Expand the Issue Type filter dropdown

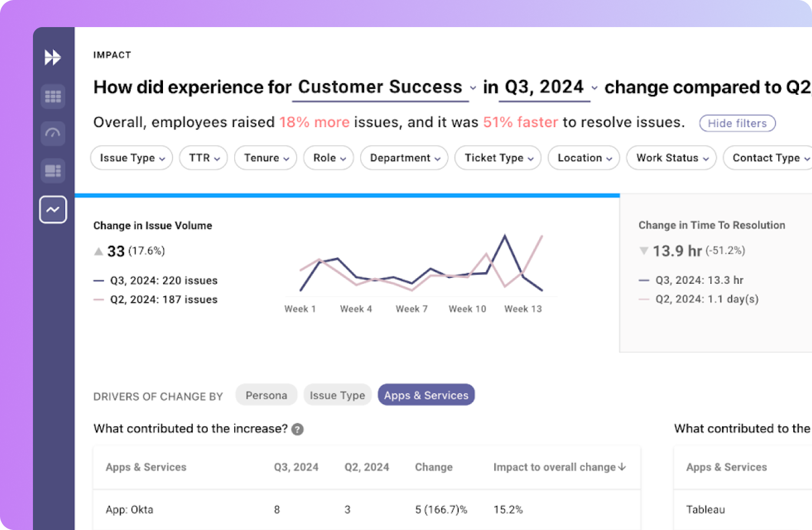point(131,158)
